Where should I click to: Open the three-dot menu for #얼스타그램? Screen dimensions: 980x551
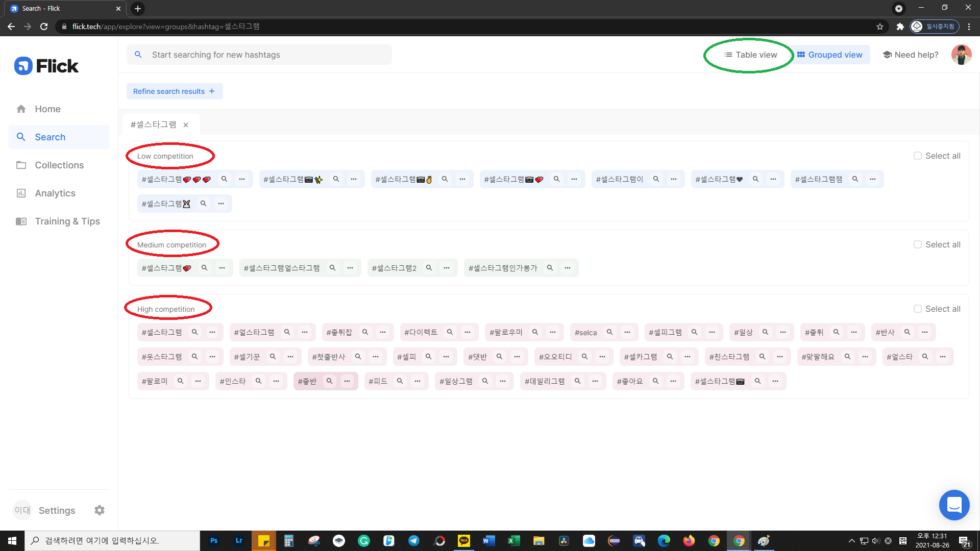tap(305, 332)
